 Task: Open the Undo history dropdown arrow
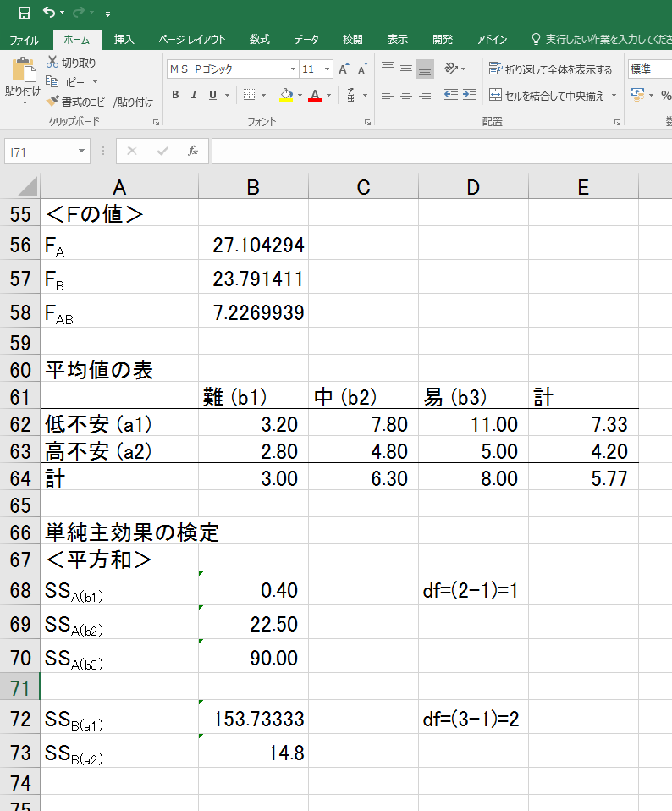click(x=63, y=13)
